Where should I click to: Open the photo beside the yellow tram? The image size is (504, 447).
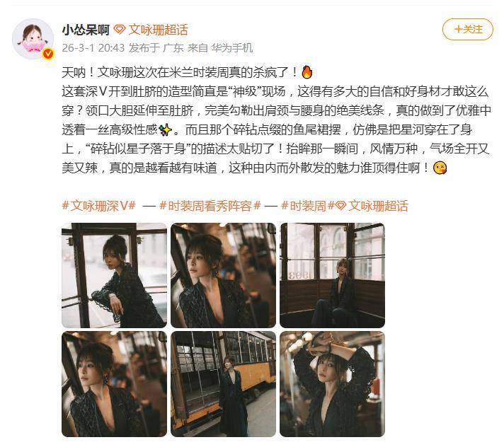(223, 384)
